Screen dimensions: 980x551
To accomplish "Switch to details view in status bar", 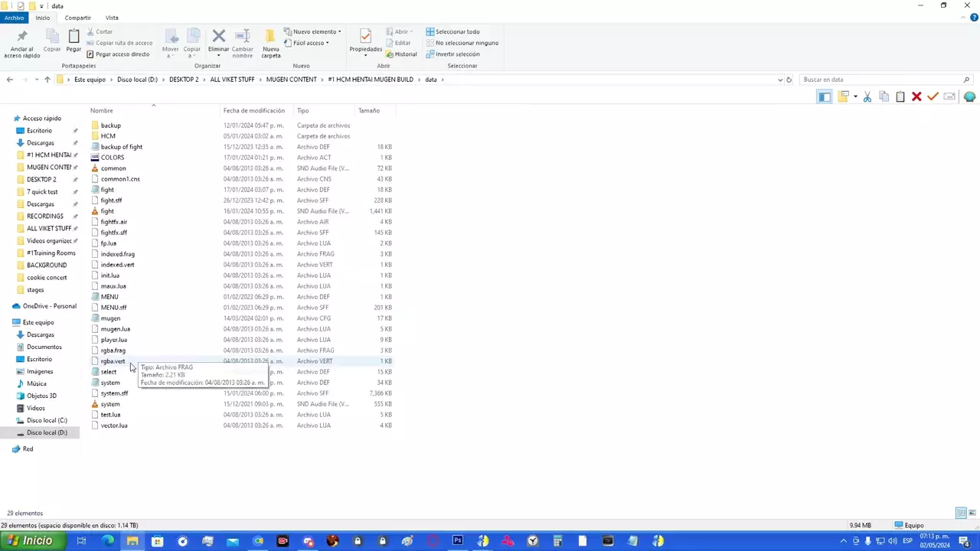I will tap(961, 513).
